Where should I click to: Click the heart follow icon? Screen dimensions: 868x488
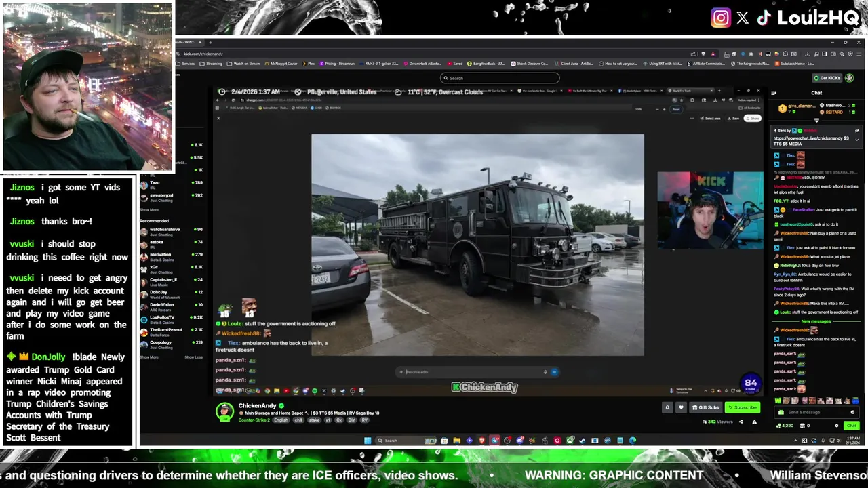pyautogui.click(x=681, y=407)
